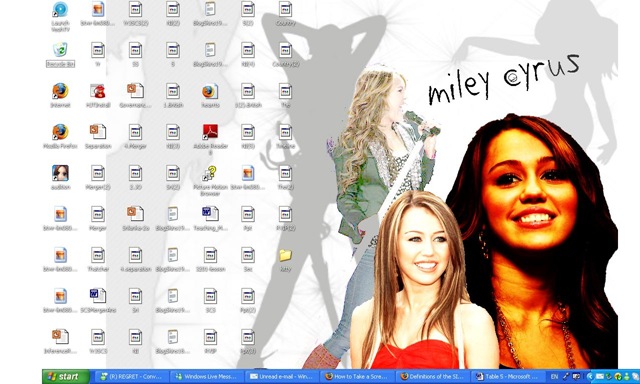Click the Start button

66,377
